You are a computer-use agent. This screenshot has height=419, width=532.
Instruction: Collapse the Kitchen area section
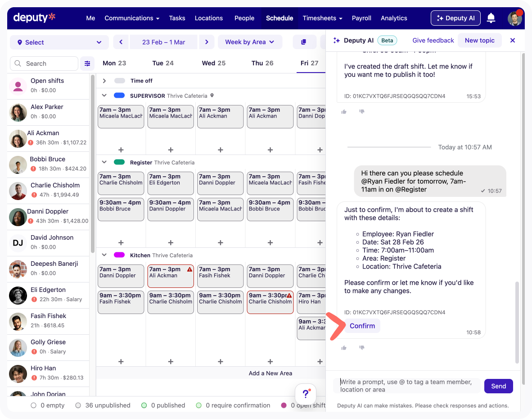[x=104, y=255]
